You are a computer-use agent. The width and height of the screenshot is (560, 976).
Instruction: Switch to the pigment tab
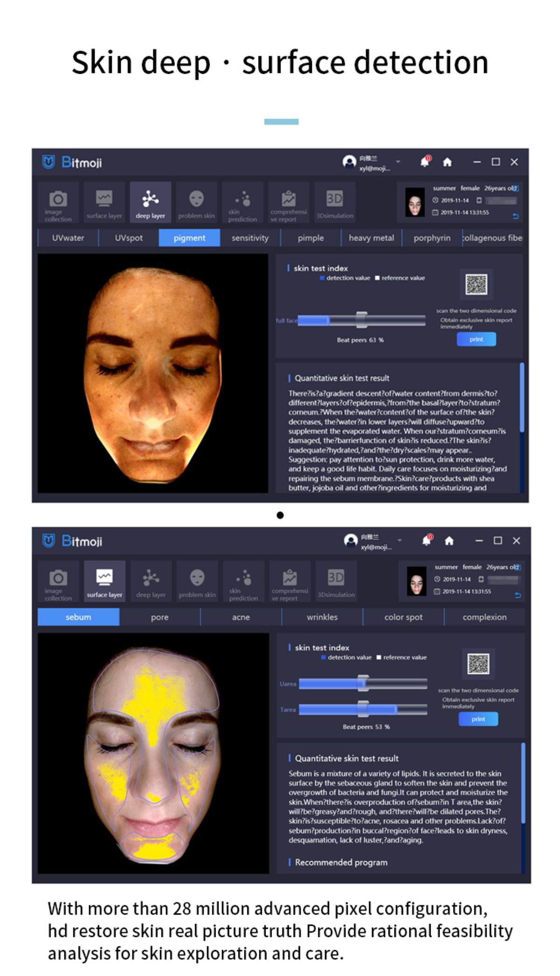pyautogui.click(x=189, y=238)
